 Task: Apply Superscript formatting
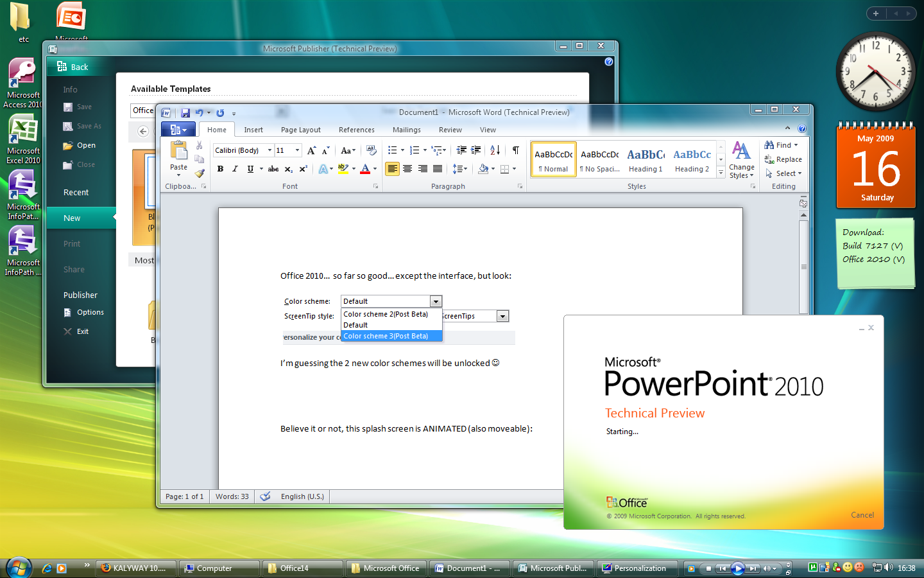(304, 169)
